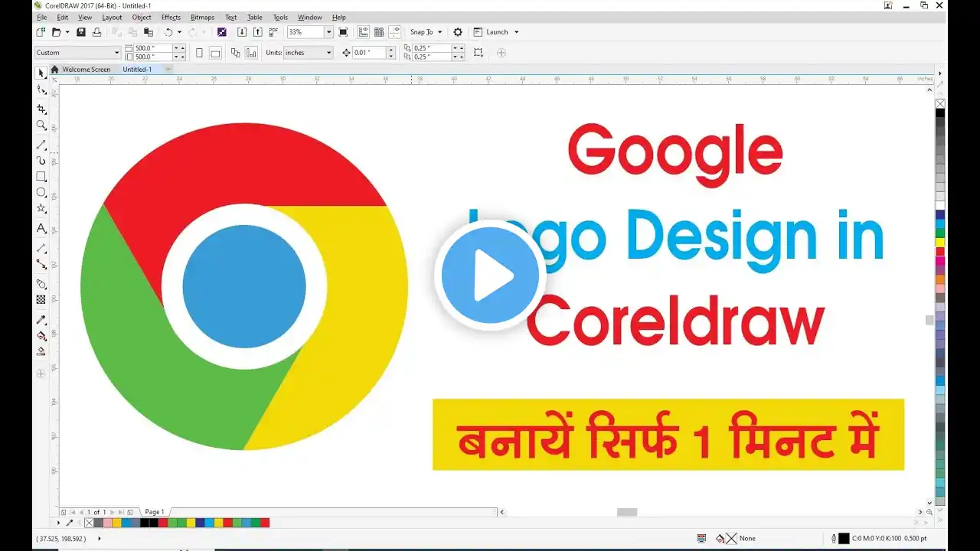The image size is (980, 551).
Task: Click the New document icon
Action: tap(41, 32)
